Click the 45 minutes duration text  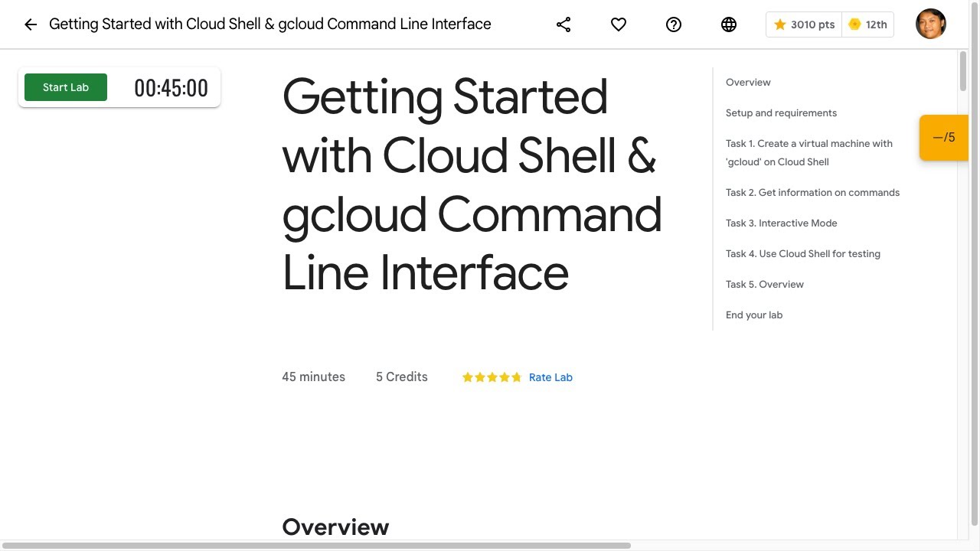coord(313,377)
